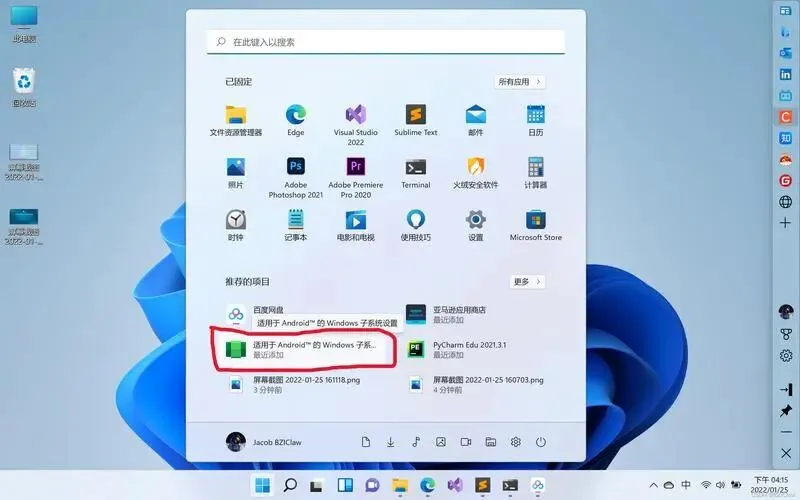Launch Adobe Photoshop 2021

coord(295,178)
